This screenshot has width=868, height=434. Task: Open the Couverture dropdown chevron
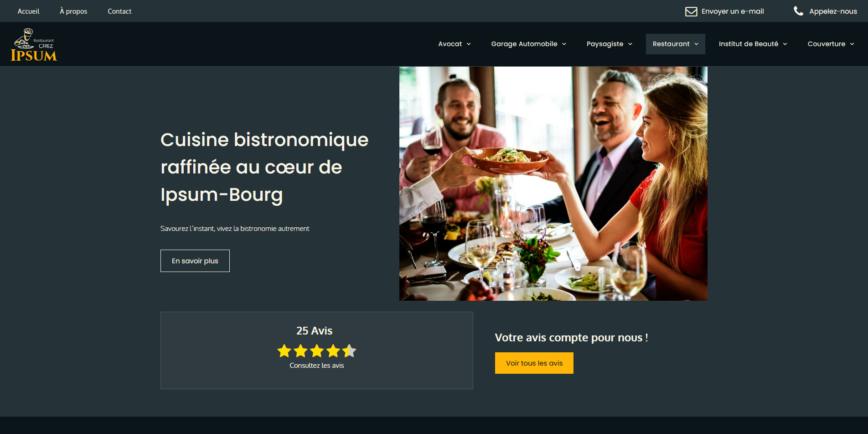[852, 44]
